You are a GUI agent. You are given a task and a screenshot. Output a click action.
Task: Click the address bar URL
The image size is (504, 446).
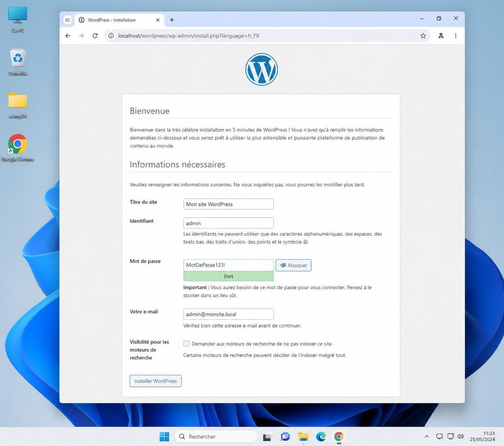[x=189, y=36]
